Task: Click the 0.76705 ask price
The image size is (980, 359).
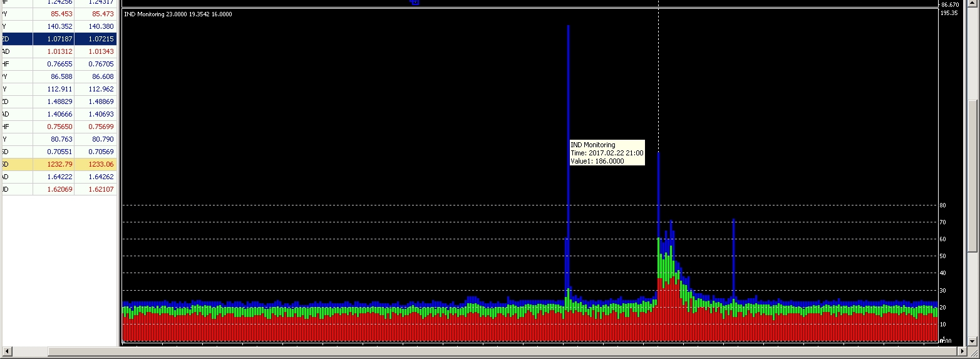Action: (x=96, y=64)
